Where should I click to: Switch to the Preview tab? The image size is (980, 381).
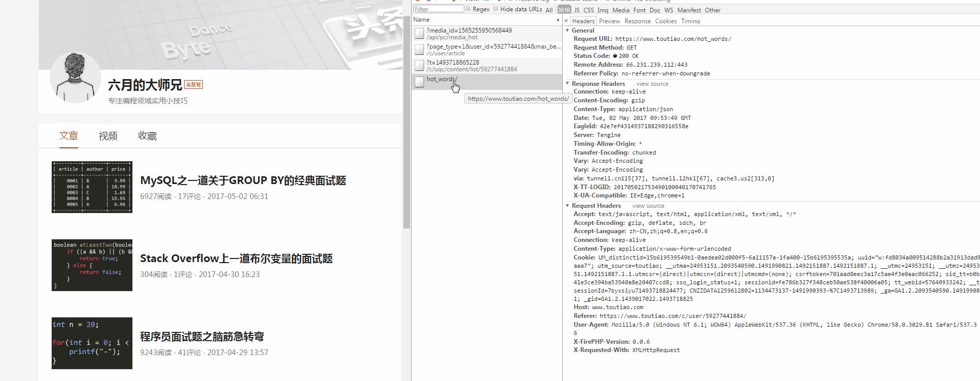pos(609,21)
